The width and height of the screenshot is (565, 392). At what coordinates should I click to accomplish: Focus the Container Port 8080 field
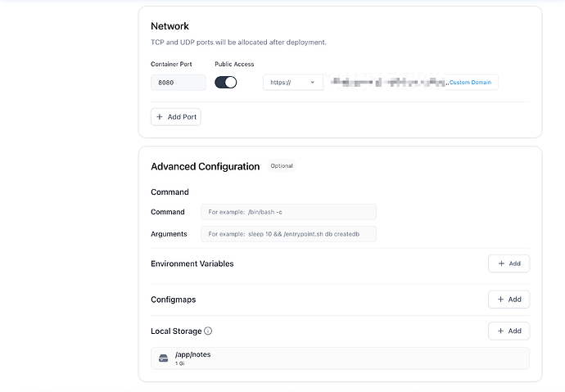click(x=179, y=83)
